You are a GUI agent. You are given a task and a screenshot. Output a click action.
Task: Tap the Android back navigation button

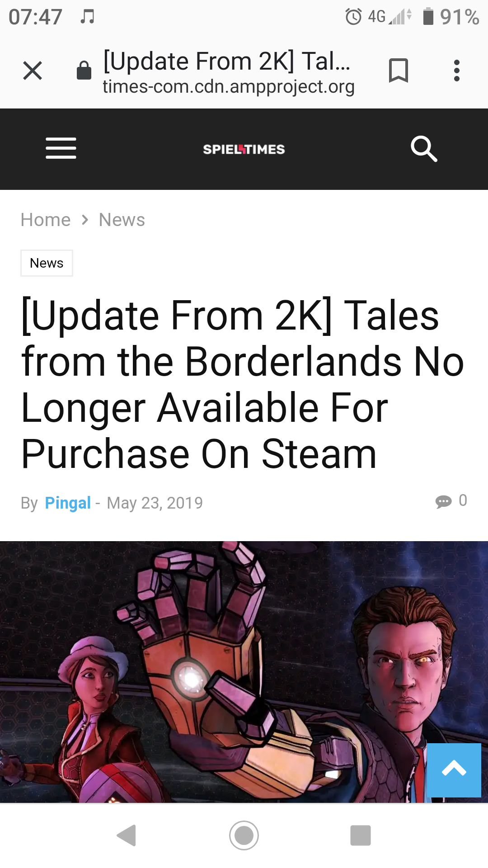pos(127,835)
